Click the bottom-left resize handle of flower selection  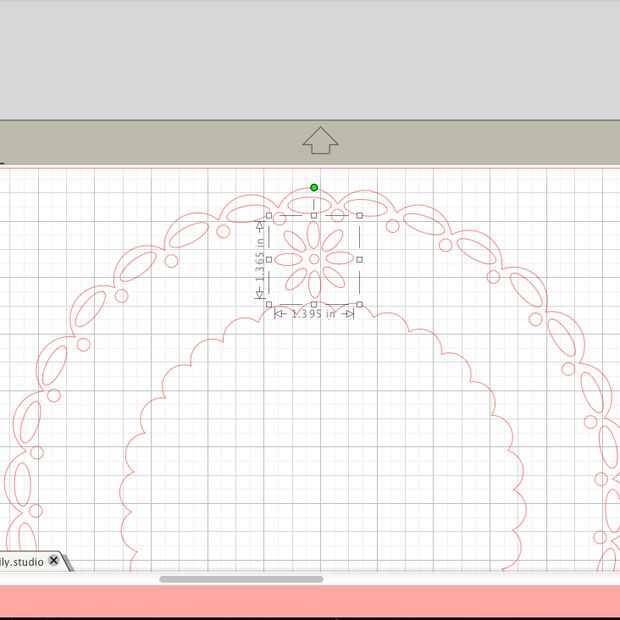pos(269,304)
